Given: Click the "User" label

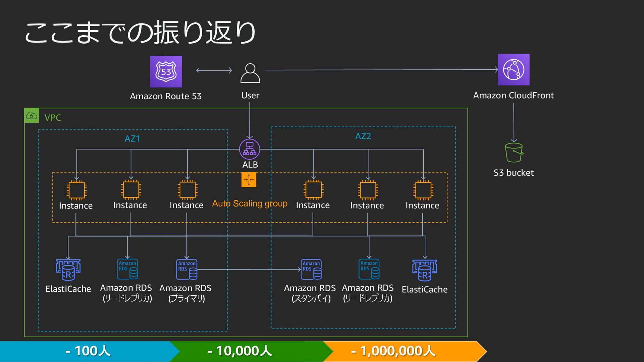Looking at the screenshot, I should pos(250,96).
